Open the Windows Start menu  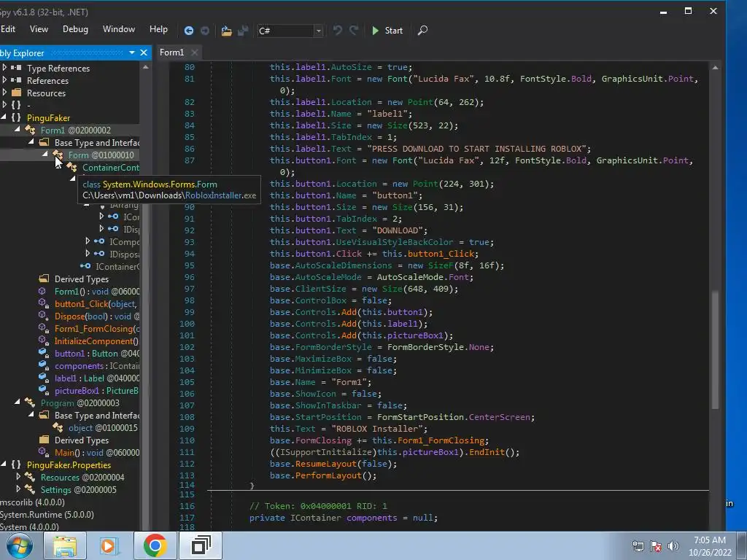tap(19, 545)
